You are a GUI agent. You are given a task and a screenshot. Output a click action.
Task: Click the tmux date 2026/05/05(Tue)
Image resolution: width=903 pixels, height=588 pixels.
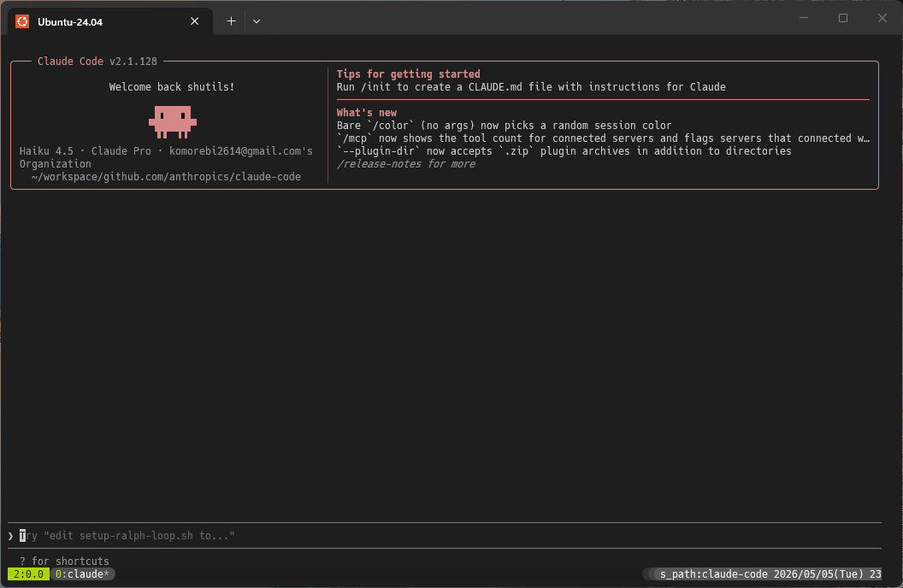(x=819, y=574)
